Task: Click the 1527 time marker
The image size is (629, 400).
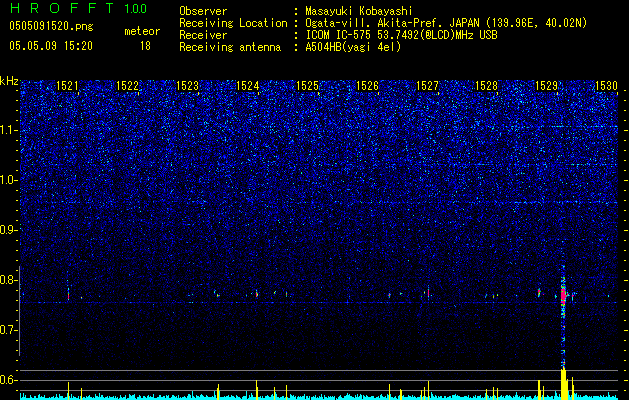Action: coord(427,86)
